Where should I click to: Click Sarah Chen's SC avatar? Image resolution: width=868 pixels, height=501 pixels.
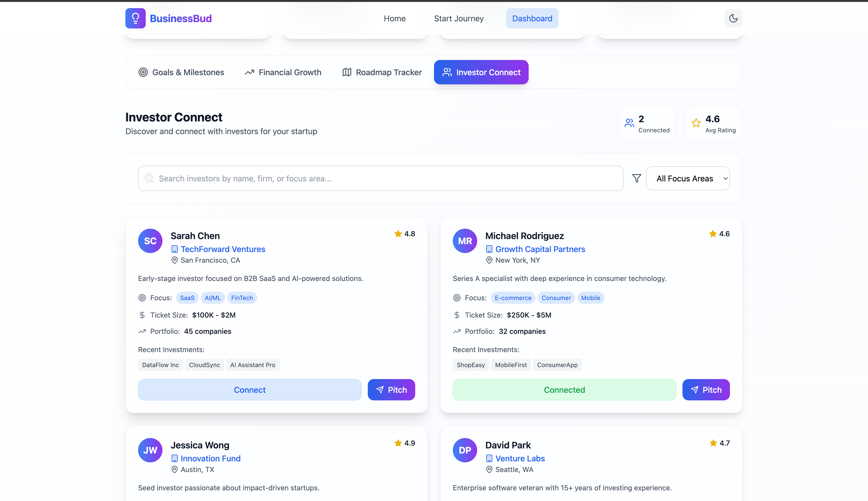pyautogui.click(x=150, y=241)
